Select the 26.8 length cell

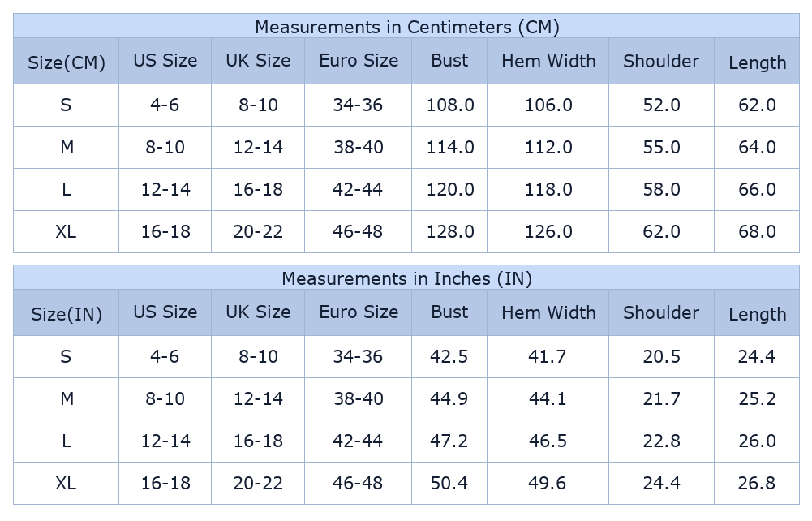(x=757, y=484)
